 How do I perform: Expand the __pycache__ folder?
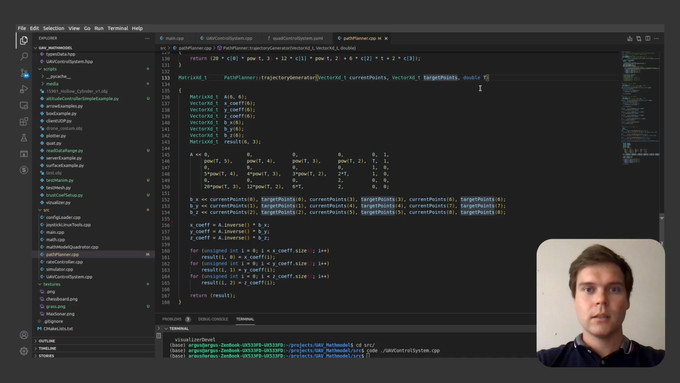[43, 76]
